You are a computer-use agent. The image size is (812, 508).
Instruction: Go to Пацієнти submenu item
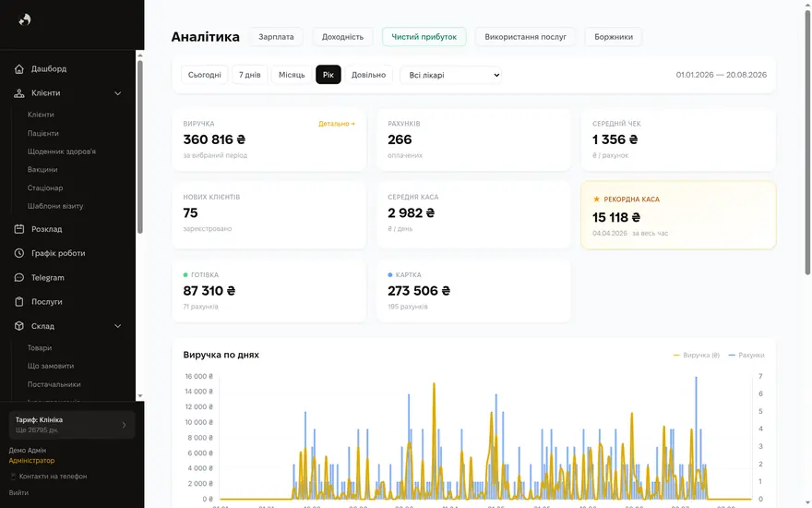[x=43, y=133]
